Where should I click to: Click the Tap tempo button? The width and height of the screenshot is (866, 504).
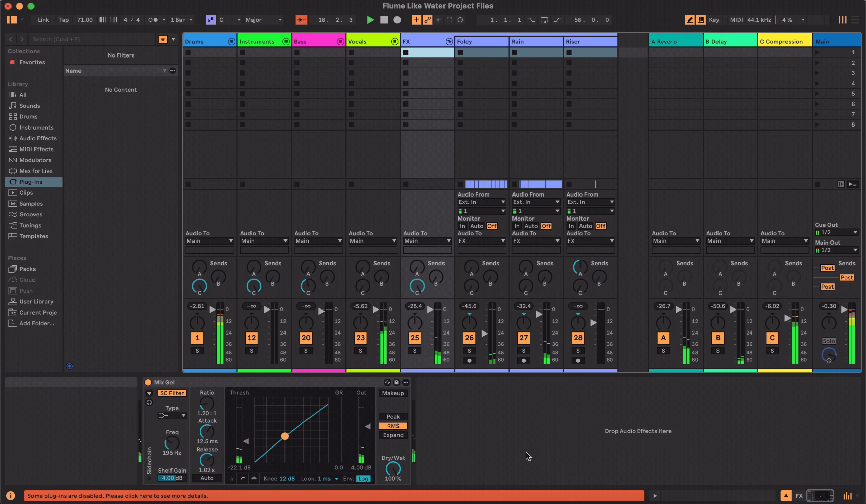coord(63,20)
